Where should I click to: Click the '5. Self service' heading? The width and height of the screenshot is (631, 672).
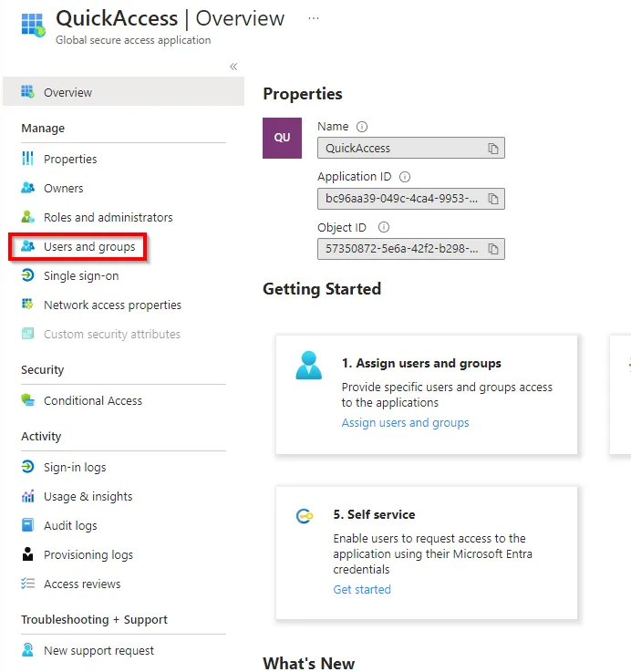coord(374,514)
